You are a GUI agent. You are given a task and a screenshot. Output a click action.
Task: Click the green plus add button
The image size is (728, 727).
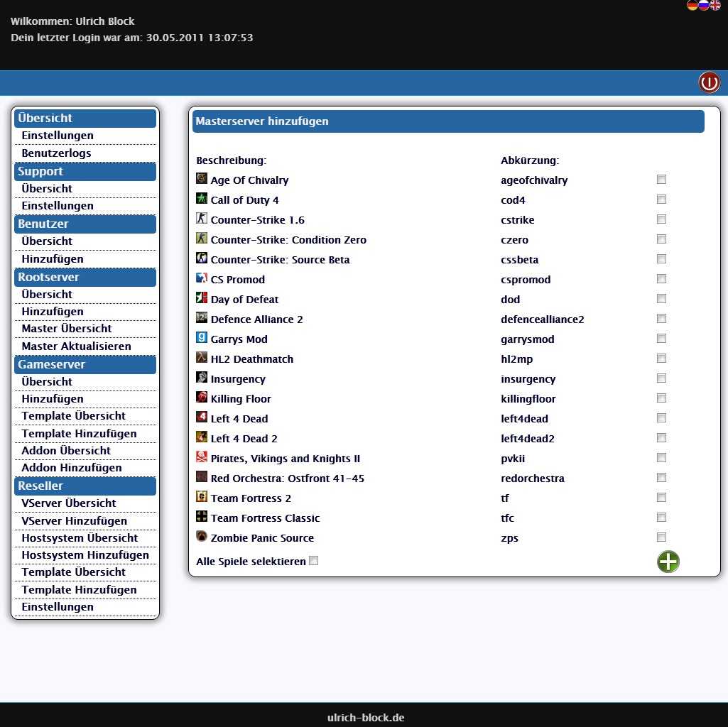tap(668, 562)
